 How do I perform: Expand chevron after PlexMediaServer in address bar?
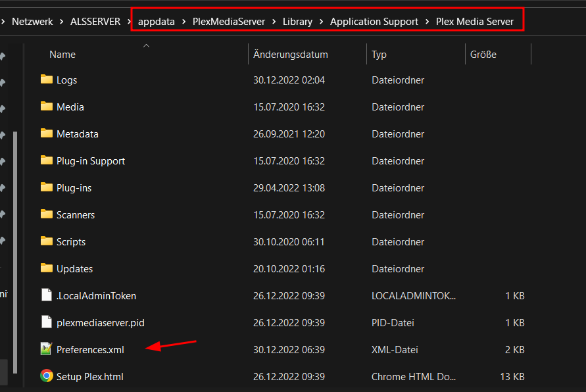pyautogui.click(x=274, y=22)
